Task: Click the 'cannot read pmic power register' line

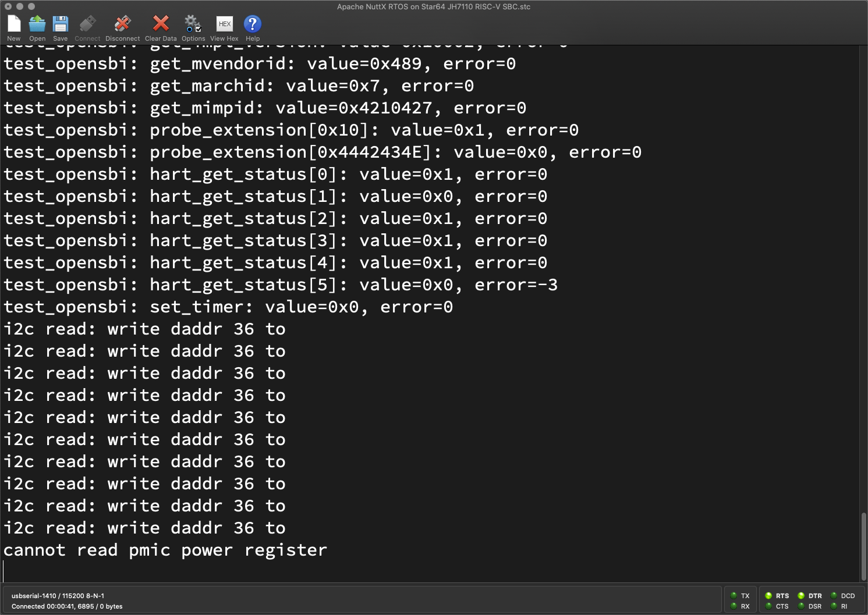Action: (165, 550)
